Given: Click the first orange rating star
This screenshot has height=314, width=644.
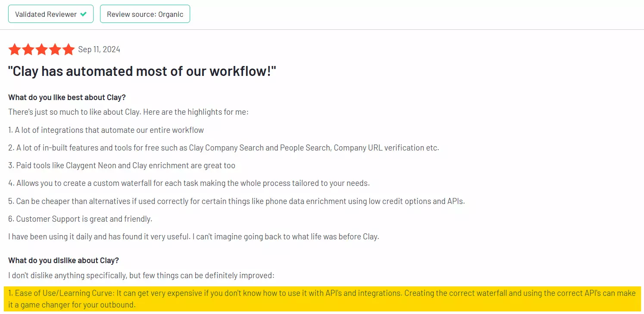Looking at the screenshot, I should [15, 50].
